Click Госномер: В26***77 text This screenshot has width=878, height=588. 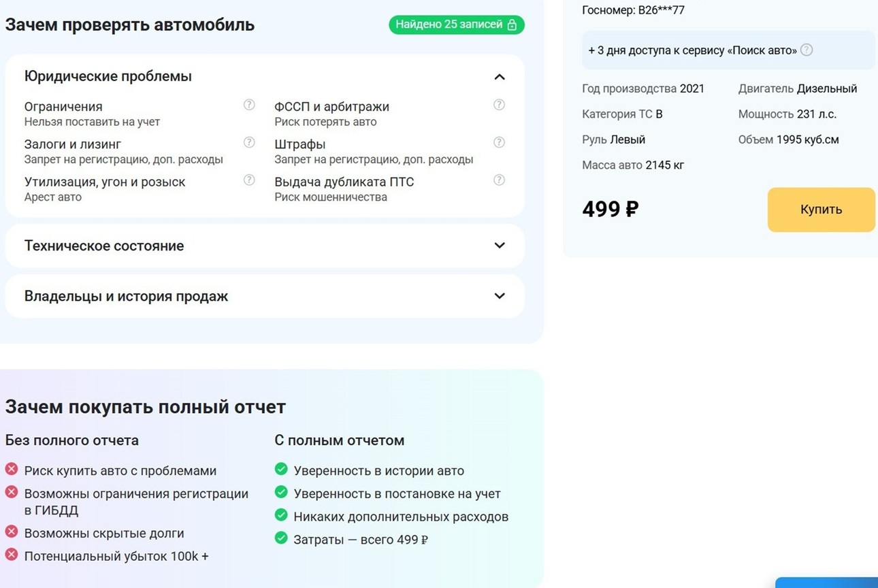click(x=634, y=10)
